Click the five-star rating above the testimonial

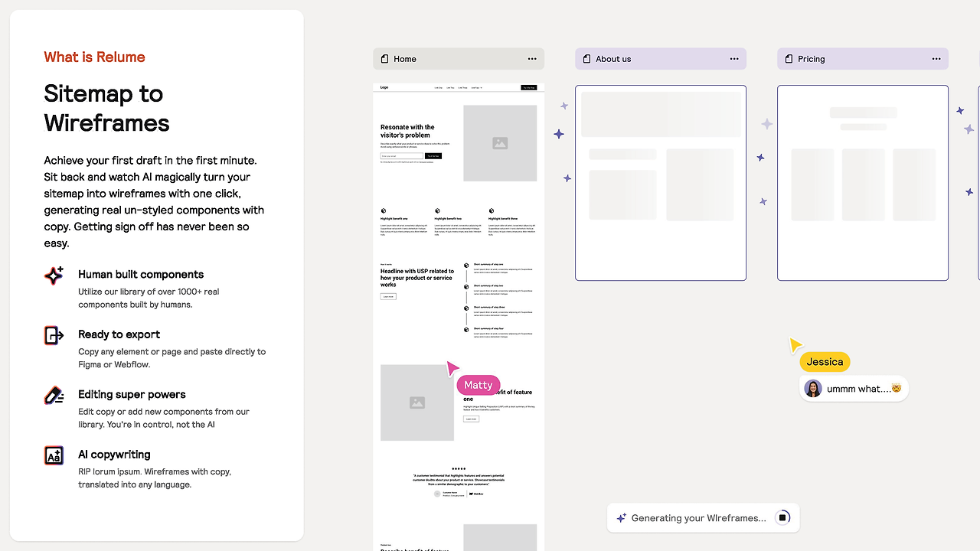tap(459, 468)
